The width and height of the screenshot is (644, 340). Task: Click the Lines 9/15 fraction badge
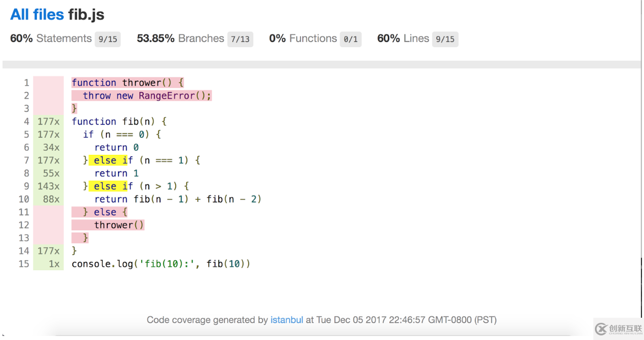click(445, 39)
